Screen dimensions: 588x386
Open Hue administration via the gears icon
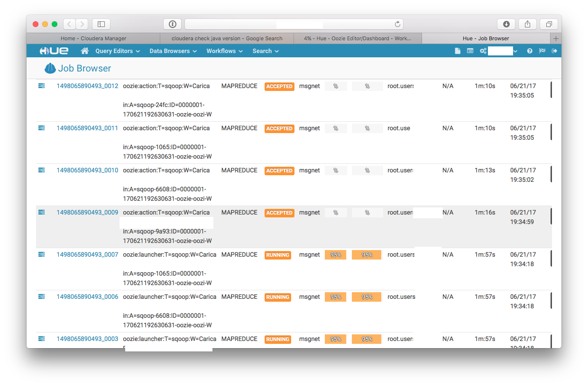pos(482,51)
